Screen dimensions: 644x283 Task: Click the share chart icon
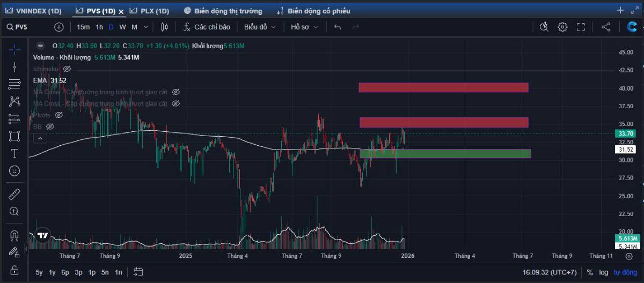pos(606,27)
